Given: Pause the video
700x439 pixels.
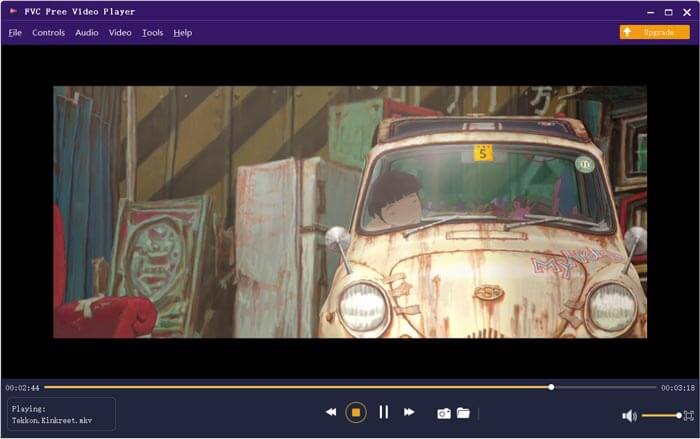Looking at the screenshot, I should [x=383, y=412].
